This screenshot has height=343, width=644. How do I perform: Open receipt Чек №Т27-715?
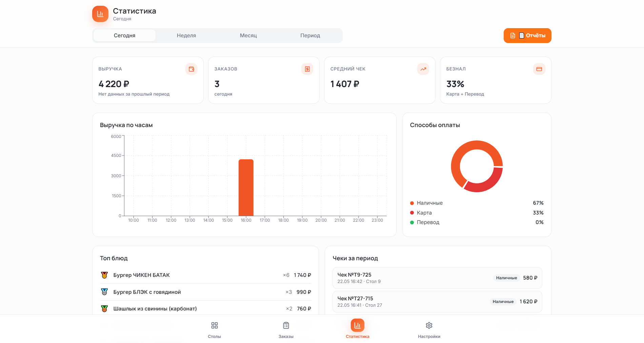[x=437, y=302]
